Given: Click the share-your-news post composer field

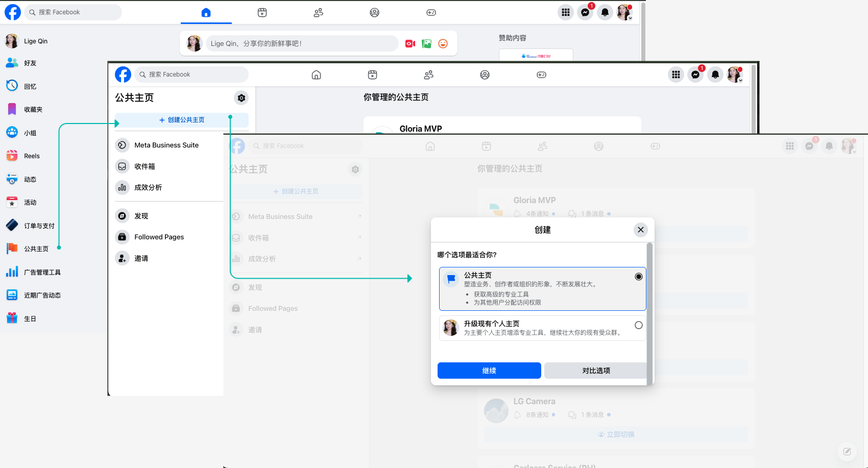Looking at the screenshot, I should (x=302, y=43).
